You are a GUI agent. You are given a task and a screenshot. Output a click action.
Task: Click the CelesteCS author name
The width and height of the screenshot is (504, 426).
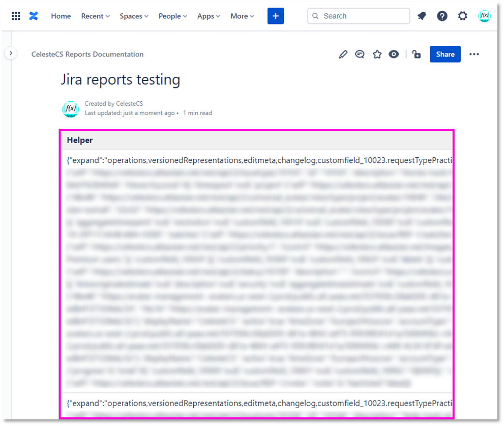(129, 104)
